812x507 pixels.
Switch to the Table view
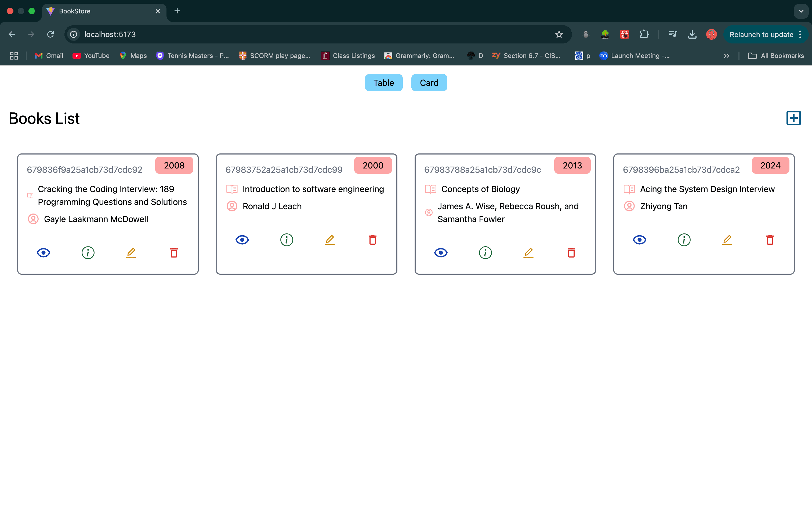click(x=383, y=83)
